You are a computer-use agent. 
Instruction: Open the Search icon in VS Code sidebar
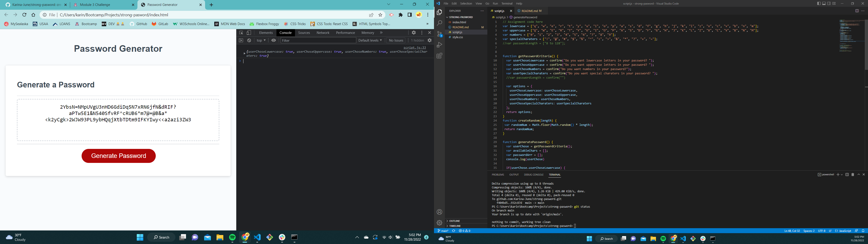coord(439,23)
